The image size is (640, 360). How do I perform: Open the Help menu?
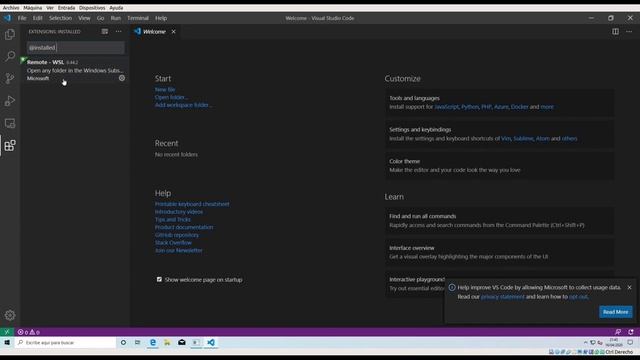point(161,18)
